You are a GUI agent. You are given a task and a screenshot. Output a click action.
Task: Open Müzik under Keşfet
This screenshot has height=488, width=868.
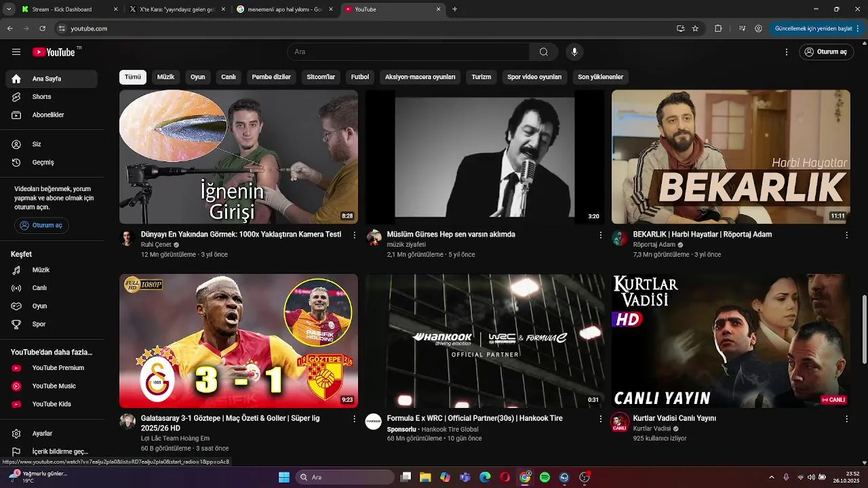pyautogui.click(x=52, y=270)
